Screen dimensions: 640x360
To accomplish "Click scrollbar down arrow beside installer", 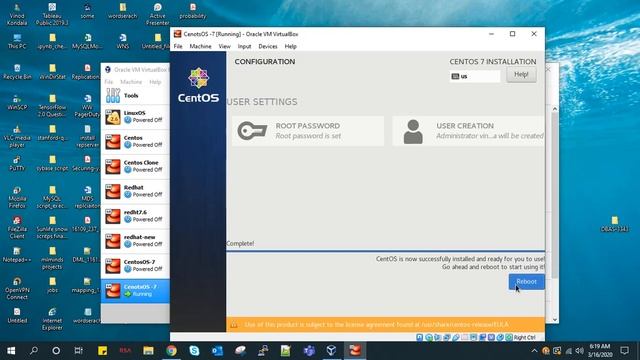I will (x=555, y=320).
